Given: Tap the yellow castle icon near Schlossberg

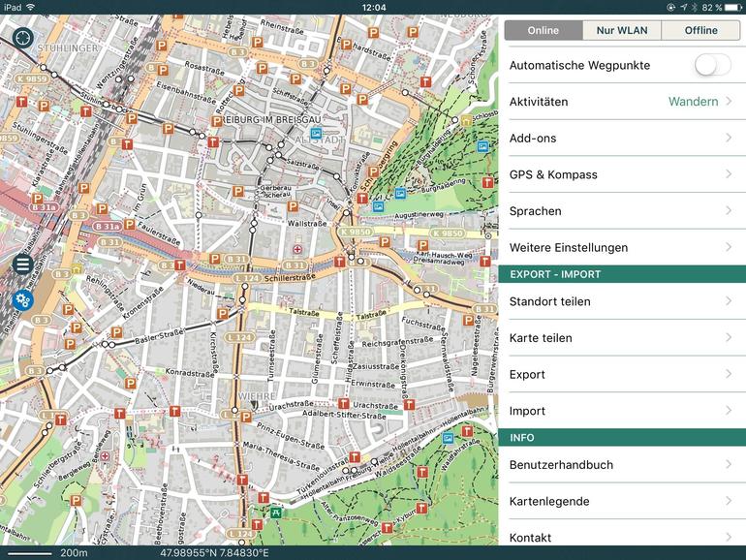Looking at the screenshot, I should 466,120.
